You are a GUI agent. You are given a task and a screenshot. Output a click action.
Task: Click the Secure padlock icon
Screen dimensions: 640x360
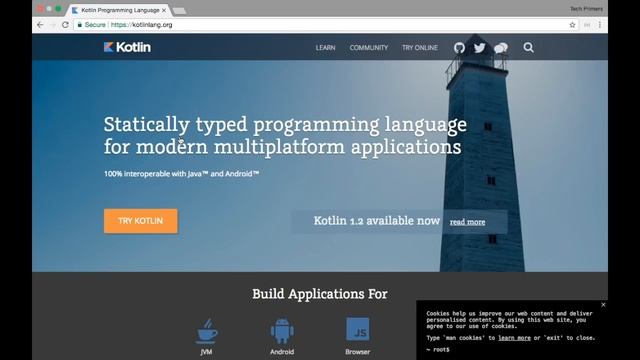[80, 25]
